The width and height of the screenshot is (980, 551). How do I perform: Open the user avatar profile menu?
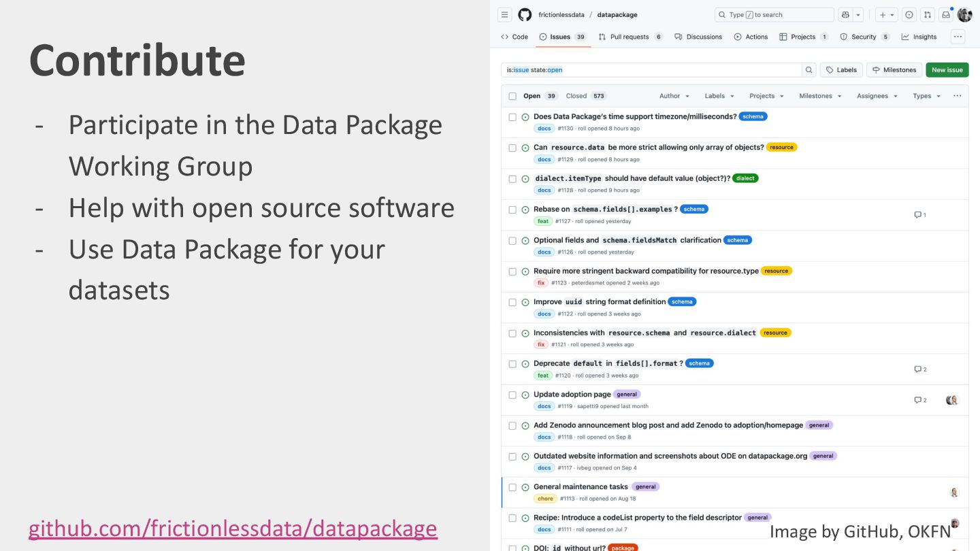(964, 14)
